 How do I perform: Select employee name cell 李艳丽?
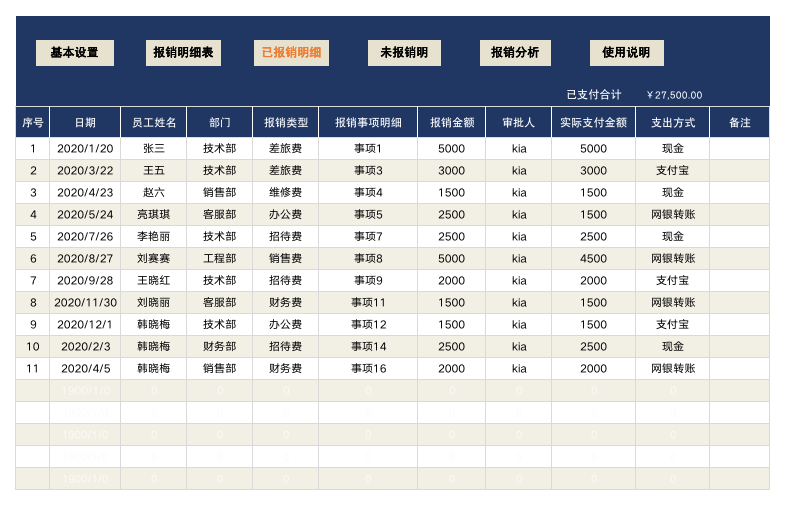click(x=154, y=237)
